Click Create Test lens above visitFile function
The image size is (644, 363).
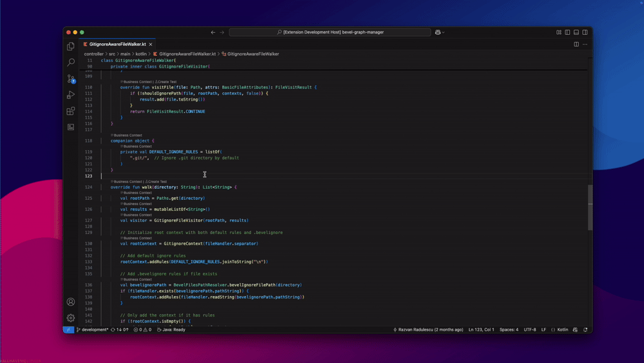(167, 82)
